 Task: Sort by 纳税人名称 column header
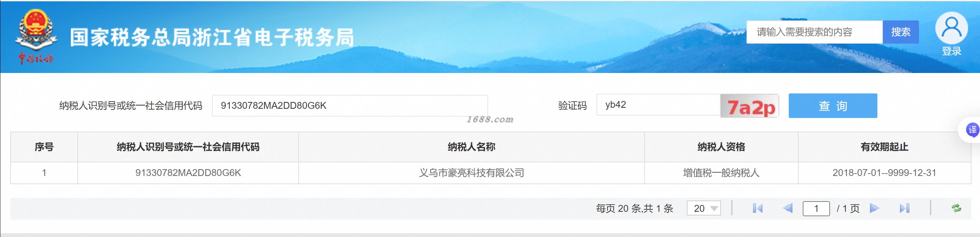[471, 147]
